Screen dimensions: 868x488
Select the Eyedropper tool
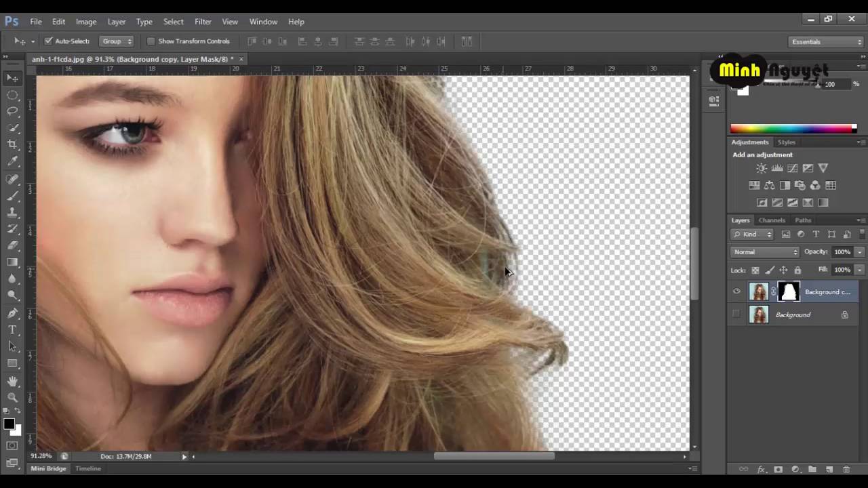coord(12,161)
